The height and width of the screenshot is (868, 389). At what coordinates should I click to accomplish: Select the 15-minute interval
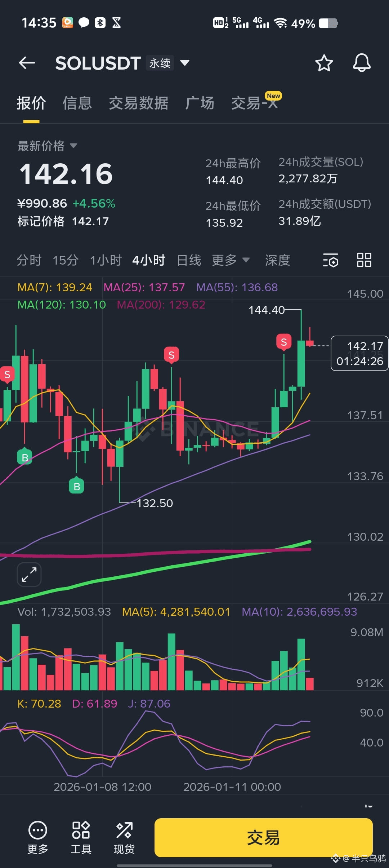coord(66,260)
